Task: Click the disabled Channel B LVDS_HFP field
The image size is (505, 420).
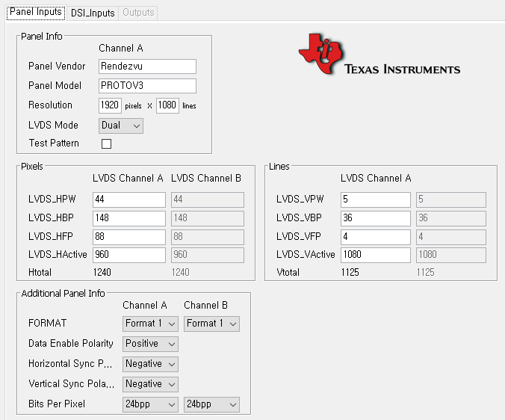Action: [x=208, y=237]
